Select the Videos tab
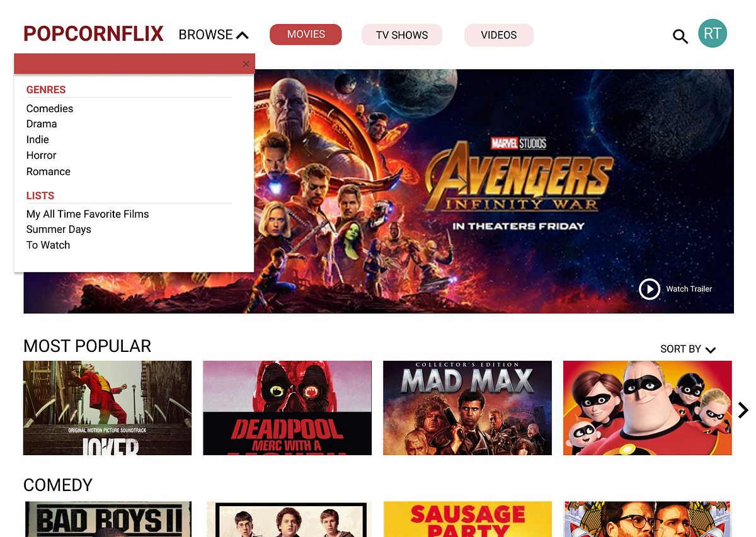 [498, 35]
